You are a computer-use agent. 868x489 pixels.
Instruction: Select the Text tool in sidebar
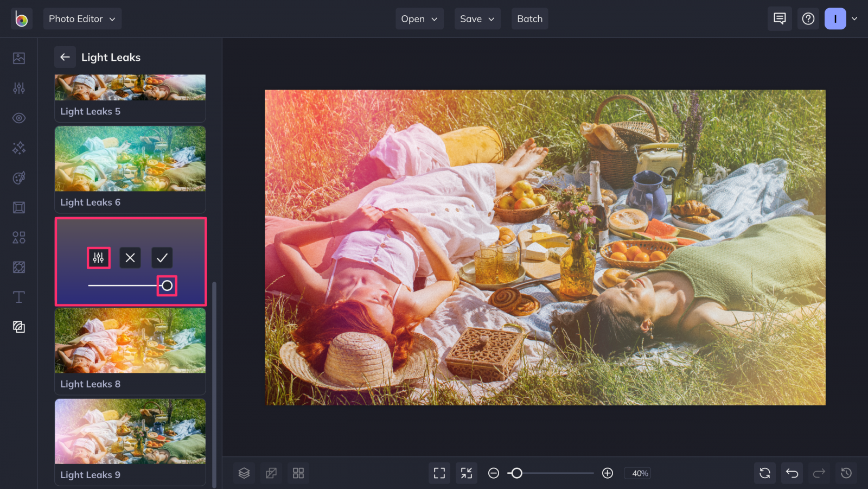(x=18, y=297)
